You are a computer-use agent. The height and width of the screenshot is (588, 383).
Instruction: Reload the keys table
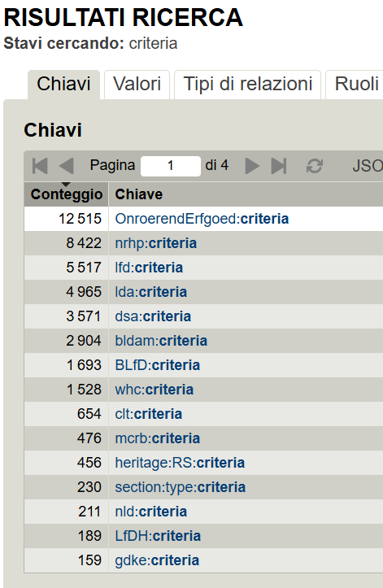315,166
